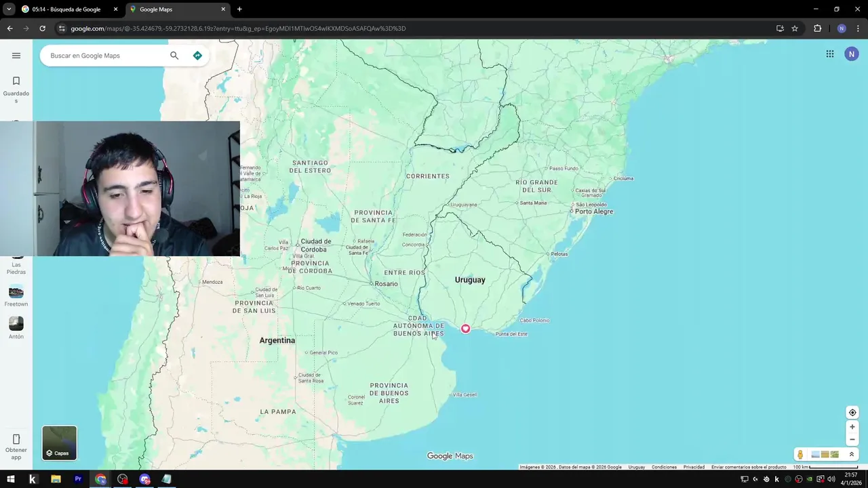868x488 pixels.
Task: Open the Chrome three-dot menu
Action: [x=859, y=28]
